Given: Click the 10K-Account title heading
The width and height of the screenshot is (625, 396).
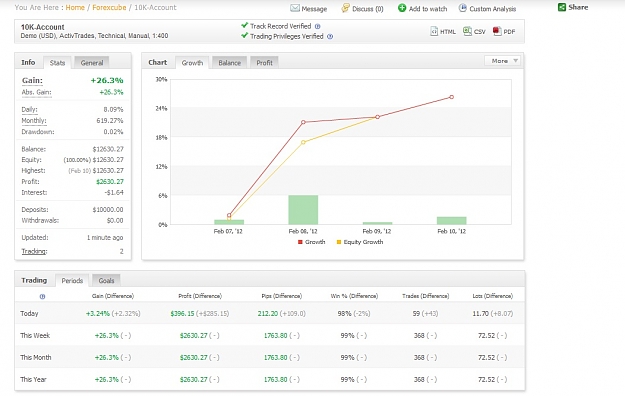Looking at the screenshot, I should (43, 27).
